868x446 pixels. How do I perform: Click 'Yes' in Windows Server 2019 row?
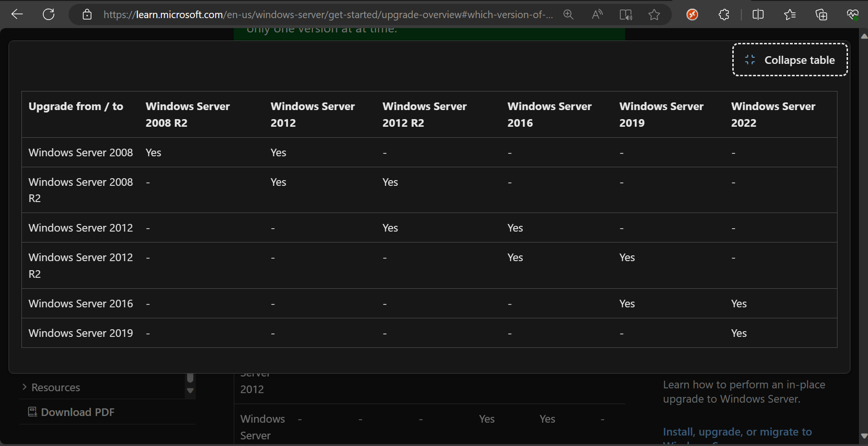(x=739, y=333)
